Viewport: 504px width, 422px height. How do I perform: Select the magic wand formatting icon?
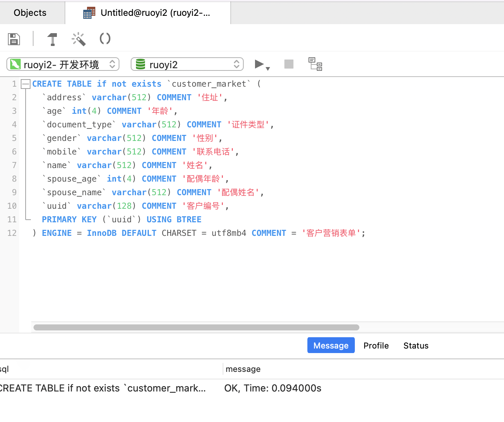point(78,39)
